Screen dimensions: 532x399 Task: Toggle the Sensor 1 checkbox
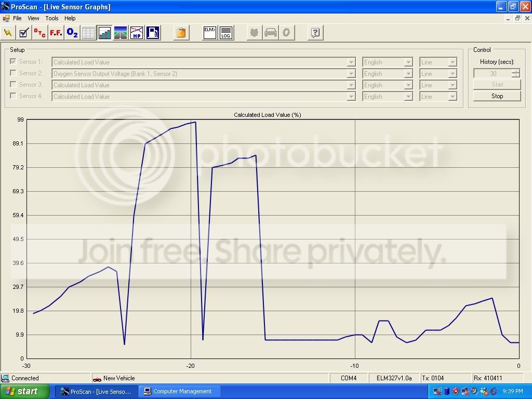pyautogui.click(x=14, y=62)
